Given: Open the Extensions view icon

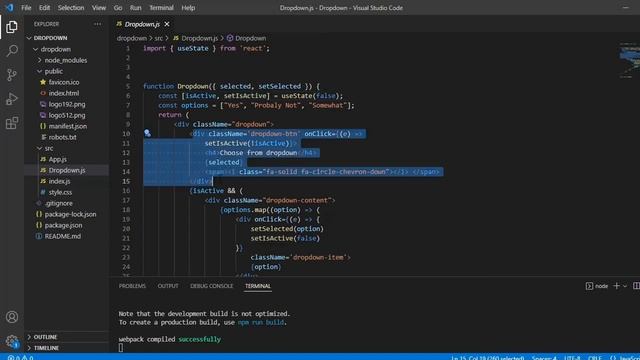Looking at the screenshot, I should pyautogui.click(x=12, y=123).
